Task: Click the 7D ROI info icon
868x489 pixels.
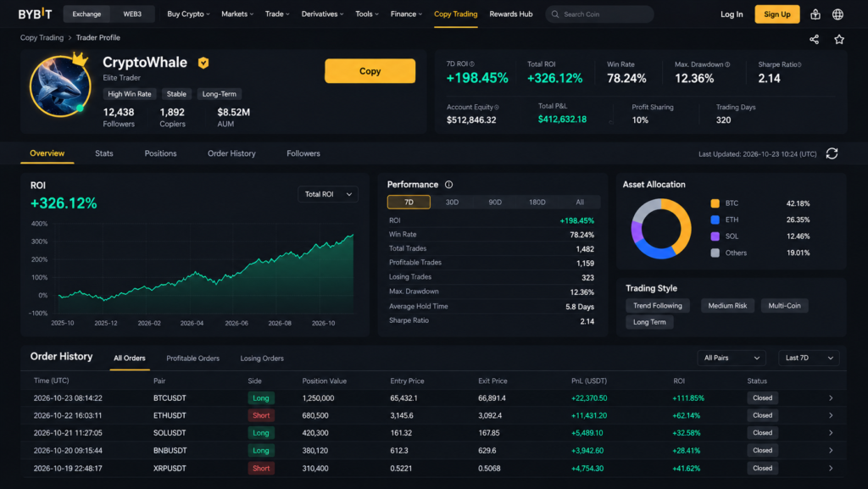Action: [471, 64]
